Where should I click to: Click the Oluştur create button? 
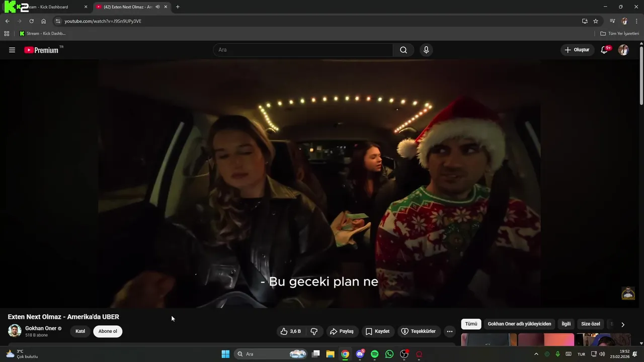pyautogui.click(x=577, y=50)
